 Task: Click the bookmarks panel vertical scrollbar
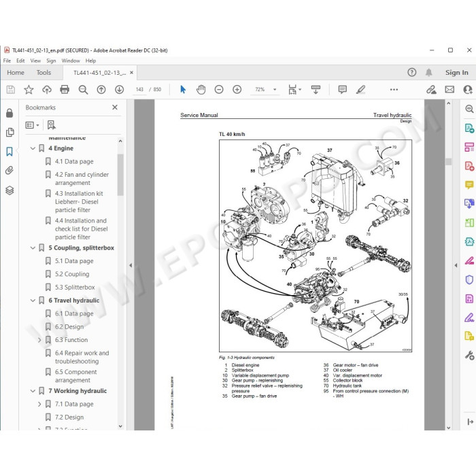coord(120,175)
